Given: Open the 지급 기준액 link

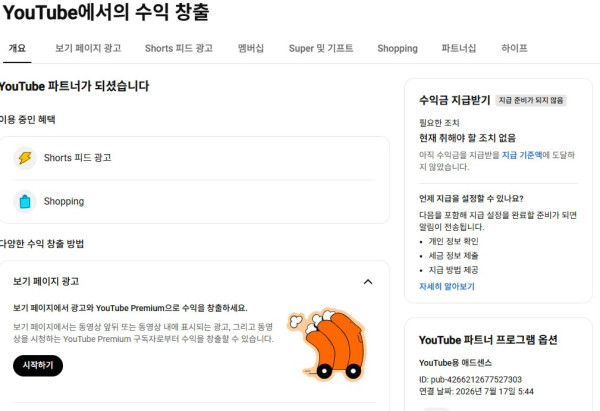Looking at the screenshot, I should [x=522, y=155].
